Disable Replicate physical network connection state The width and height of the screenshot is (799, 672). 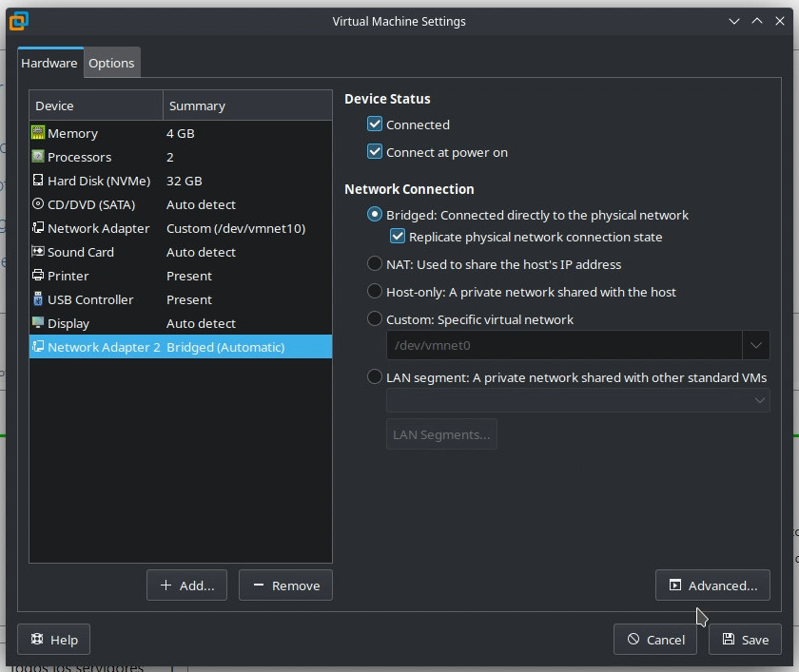[x=398, y=237]
